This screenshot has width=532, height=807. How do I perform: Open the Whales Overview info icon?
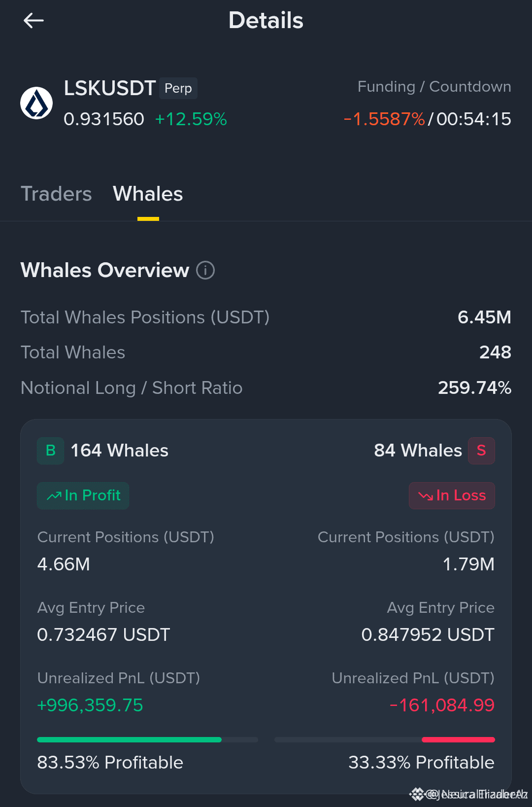click(x=205, y=270)
